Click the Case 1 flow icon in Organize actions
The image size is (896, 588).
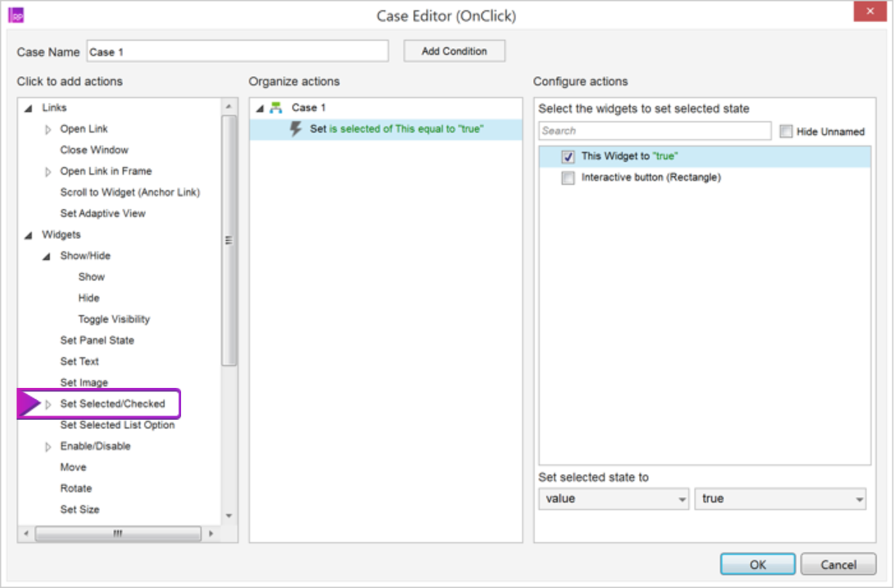pos(276,108)
